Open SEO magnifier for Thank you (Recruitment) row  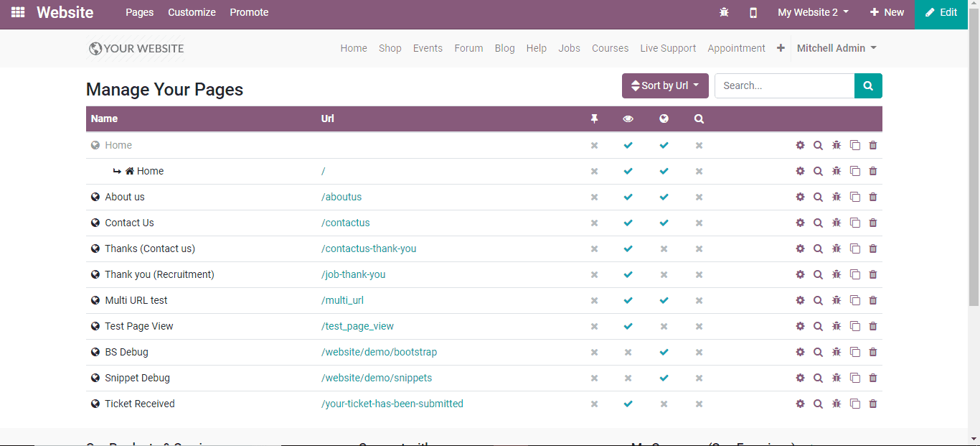(818, 274)
